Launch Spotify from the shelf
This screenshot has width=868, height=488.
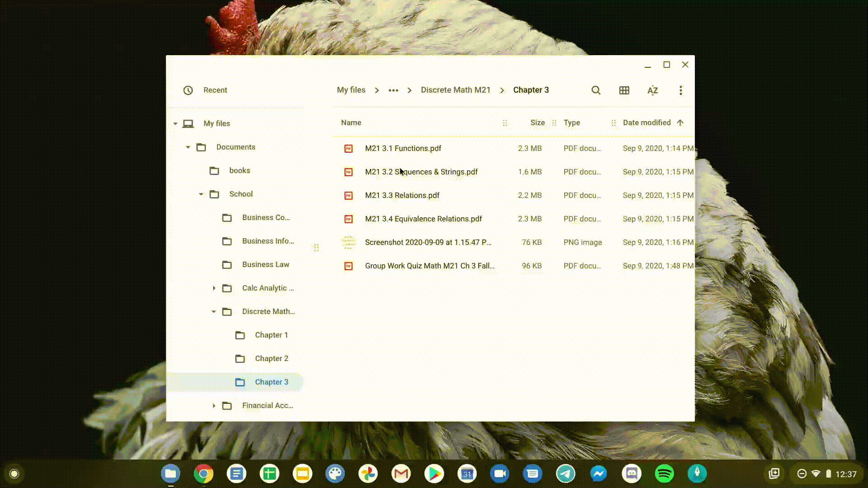[x=664, y=474]
